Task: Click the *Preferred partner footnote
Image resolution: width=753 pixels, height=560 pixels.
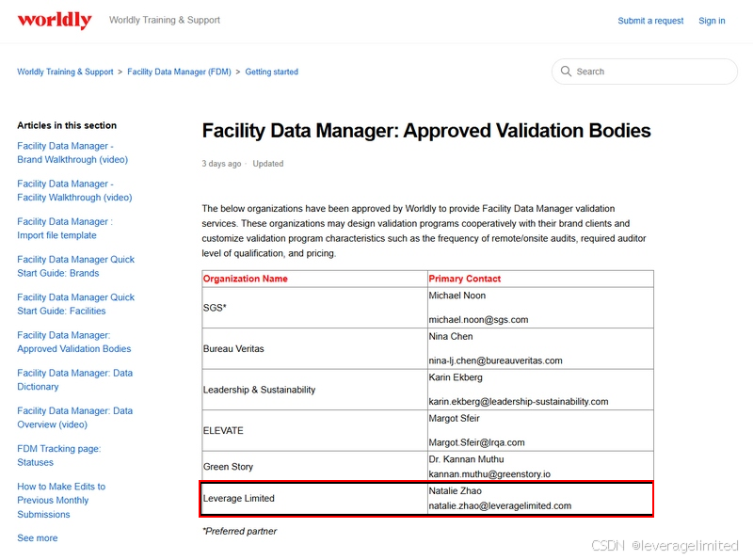Action: (239, 531)
